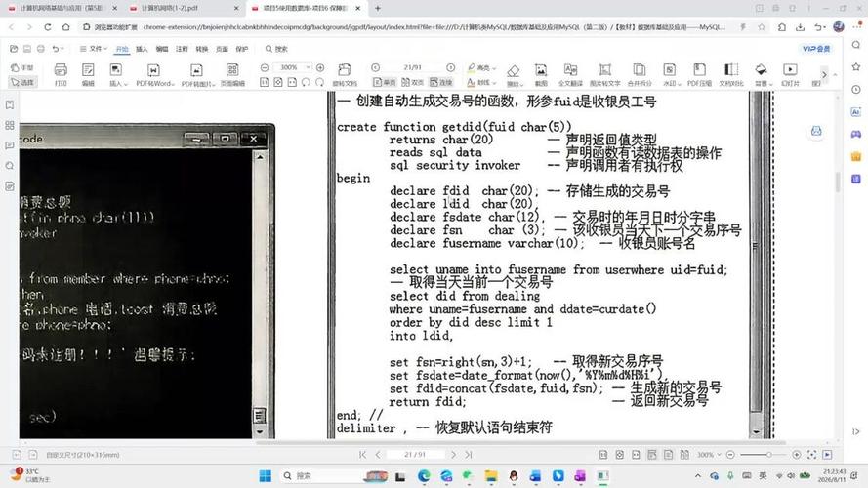This screenshot has width=868, height=488.
Task: Click the bookmark icon in left sidebar
Action: 10,105
